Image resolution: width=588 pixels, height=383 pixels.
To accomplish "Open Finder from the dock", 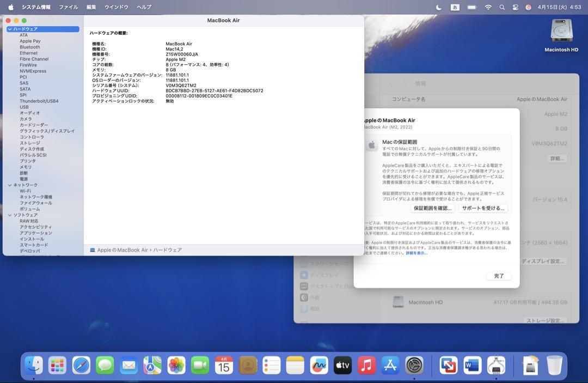I will pyautogui.click(x=33, y=366).
